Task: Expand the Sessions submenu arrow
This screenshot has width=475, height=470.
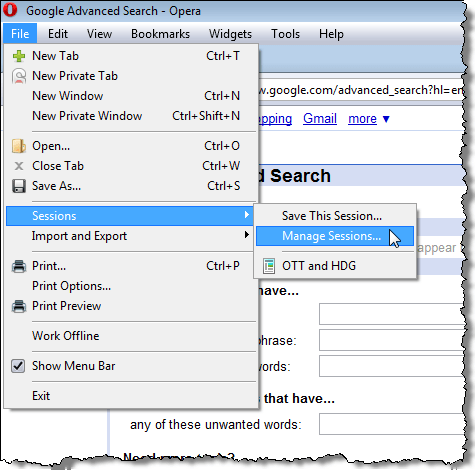Action: pos(247,215)
